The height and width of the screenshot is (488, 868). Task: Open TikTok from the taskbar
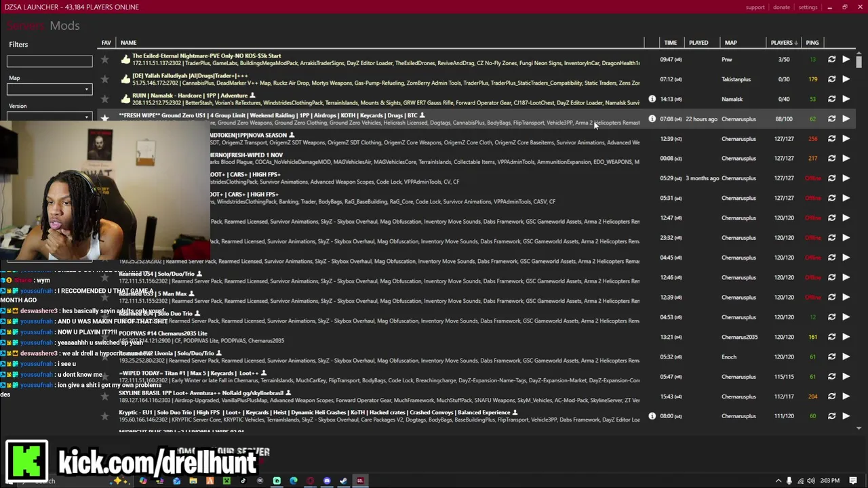243,481
